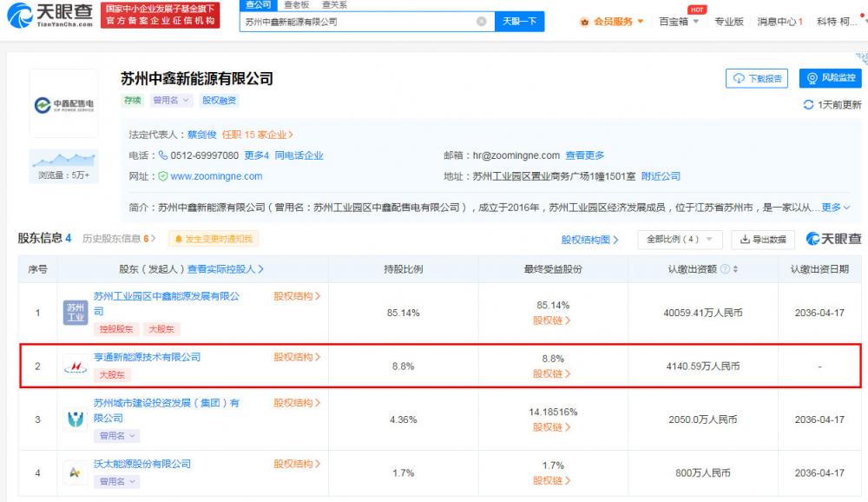Switch to the 查老板 tab
Screen dimensions: 868x502
297,4
